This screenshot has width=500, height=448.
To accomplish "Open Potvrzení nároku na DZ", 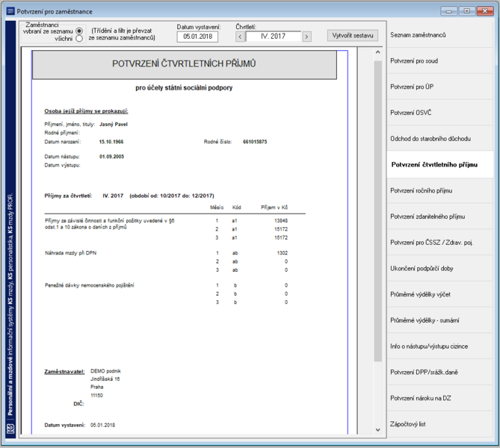I will 440,398.
